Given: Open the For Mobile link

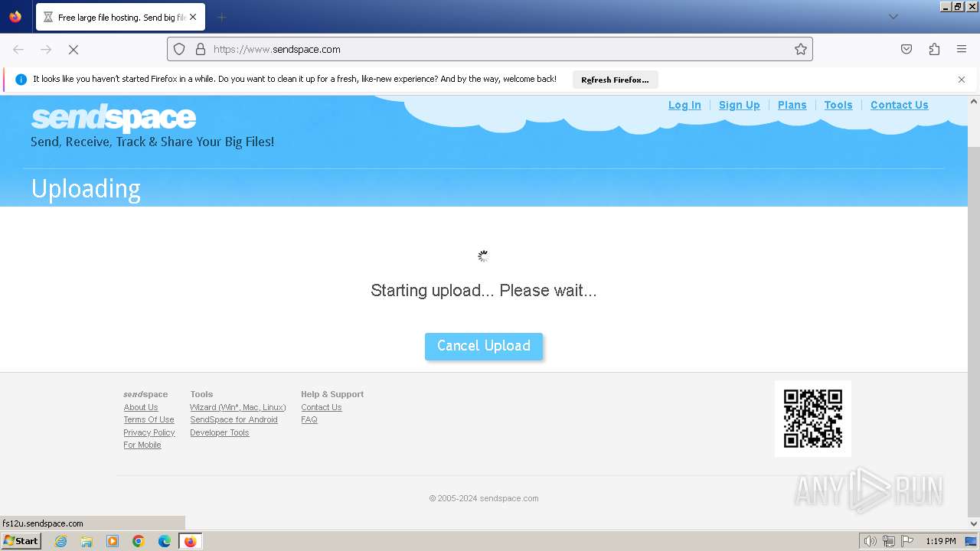Looking at the screenshot, I should [142, 445].
